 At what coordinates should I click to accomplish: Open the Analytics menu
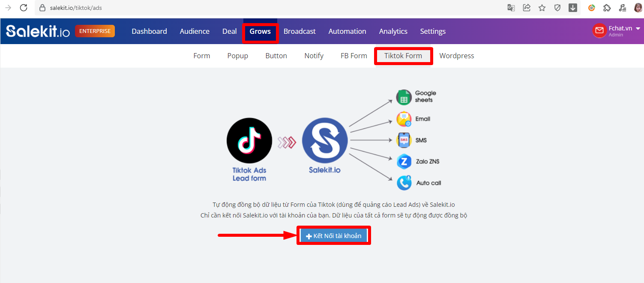tap(393, 31)
